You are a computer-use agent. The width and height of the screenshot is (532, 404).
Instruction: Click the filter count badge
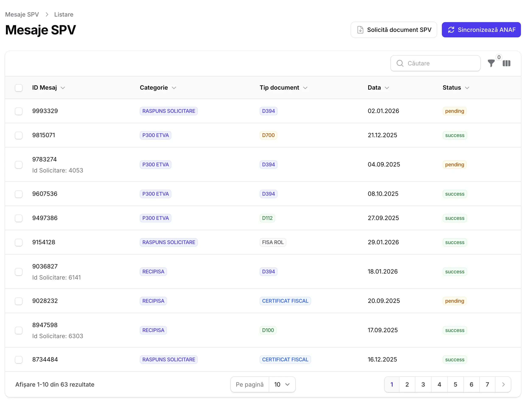coord(499,57)
